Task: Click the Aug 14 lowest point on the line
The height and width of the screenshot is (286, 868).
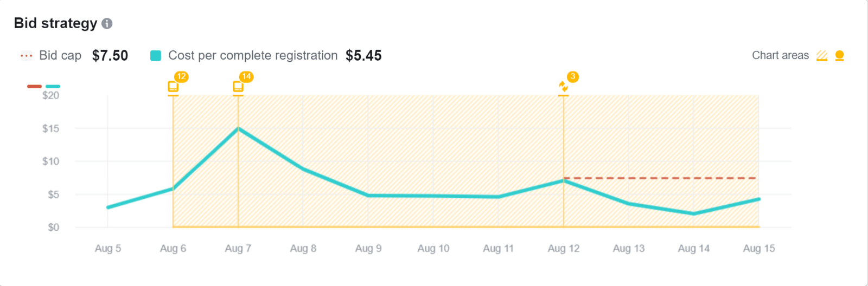Action: (x=694, y=213)
